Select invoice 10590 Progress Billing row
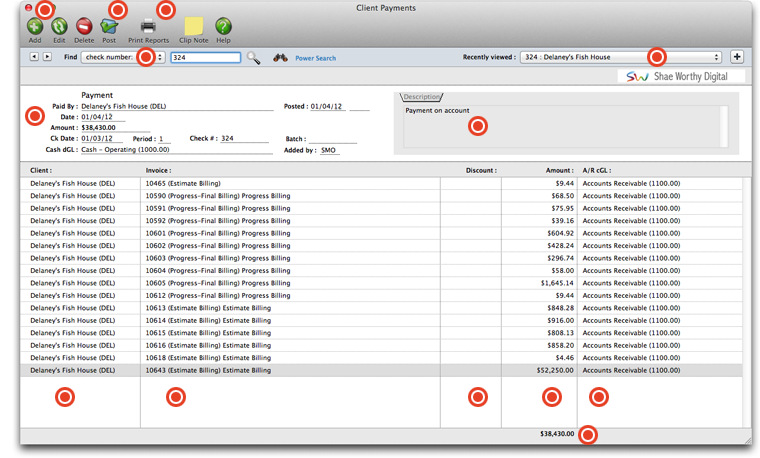The image size is (760, 458). [x=381, y=196]
